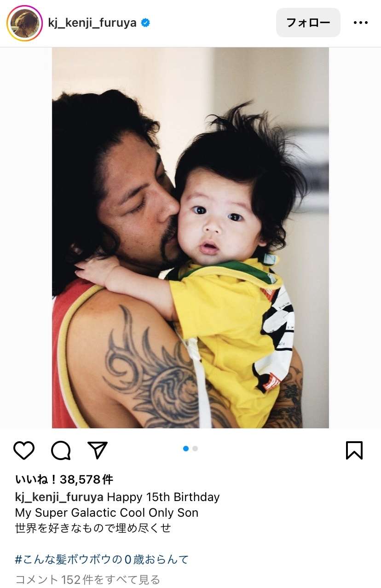This screenshot has height=588, width=381.
Task: Tap the kj_kenji_furuya username in the caption
Action: (x=59, y=497)
